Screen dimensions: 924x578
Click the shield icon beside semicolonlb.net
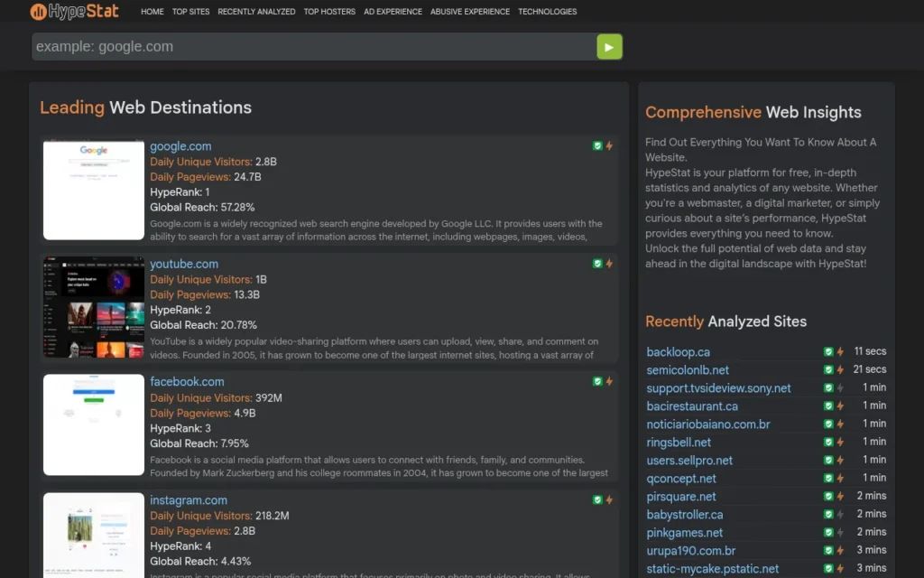click(828, 369)
